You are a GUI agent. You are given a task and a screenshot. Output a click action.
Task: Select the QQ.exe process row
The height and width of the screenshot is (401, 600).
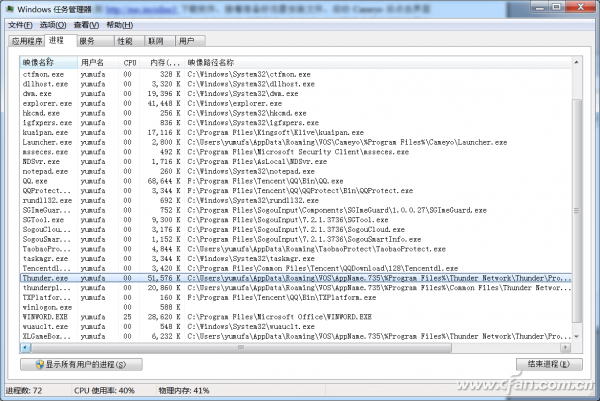point(295,181)
